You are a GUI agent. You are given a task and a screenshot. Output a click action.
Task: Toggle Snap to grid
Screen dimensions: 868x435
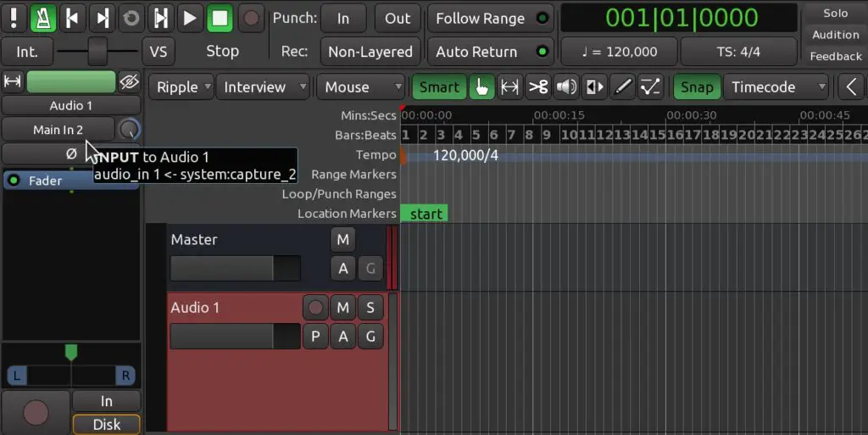[696, 86]
